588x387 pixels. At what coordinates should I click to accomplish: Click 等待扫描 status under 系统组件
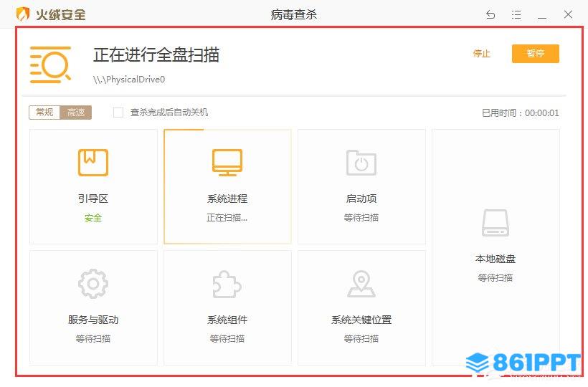tap(227, 339)
